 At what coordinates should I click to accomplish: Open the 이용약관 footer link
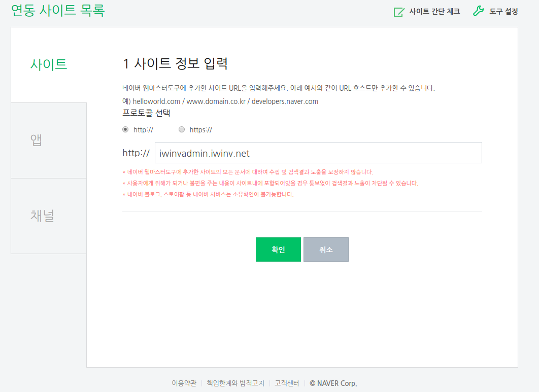[184, 383]
